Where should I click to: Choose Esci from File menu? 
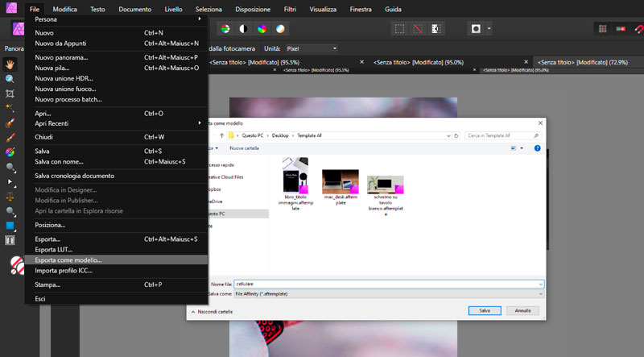pos(116,299)
